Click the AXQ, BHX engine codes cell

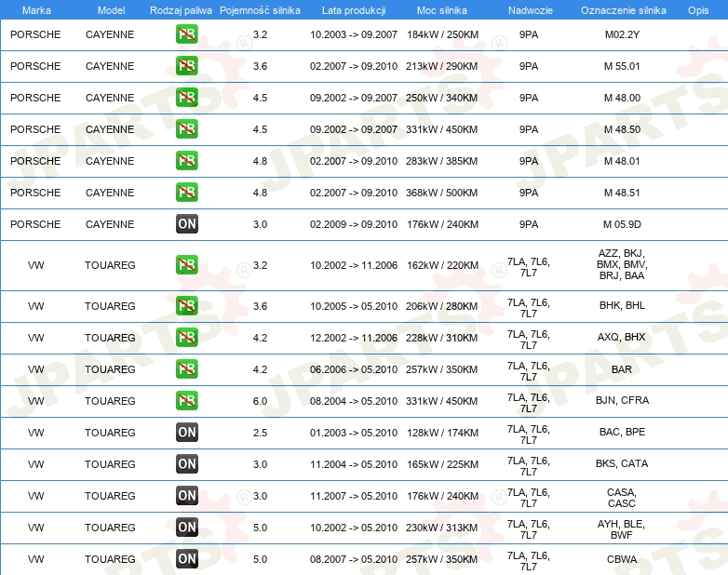click(x=622, y=337)
